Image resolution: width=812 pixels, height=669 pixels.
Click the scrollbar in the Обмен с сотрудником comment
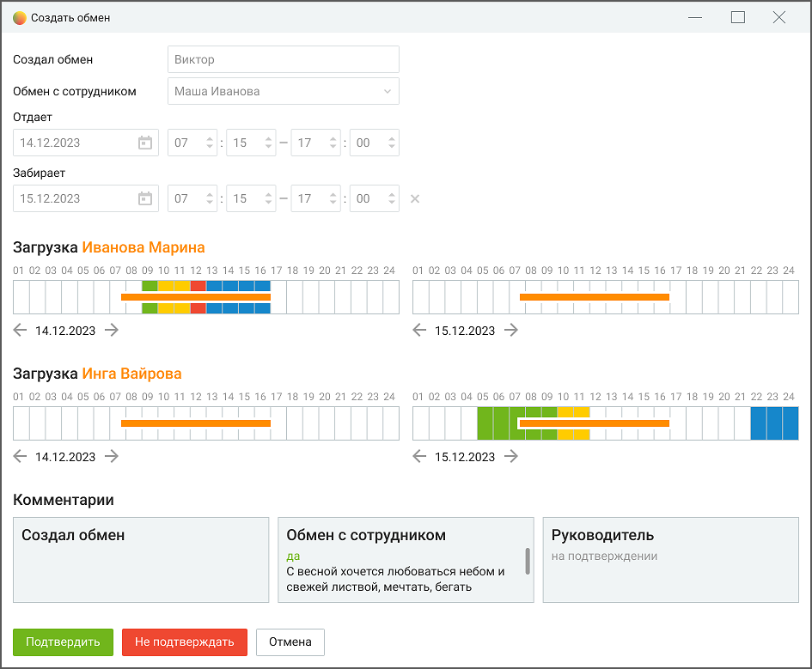528,562
